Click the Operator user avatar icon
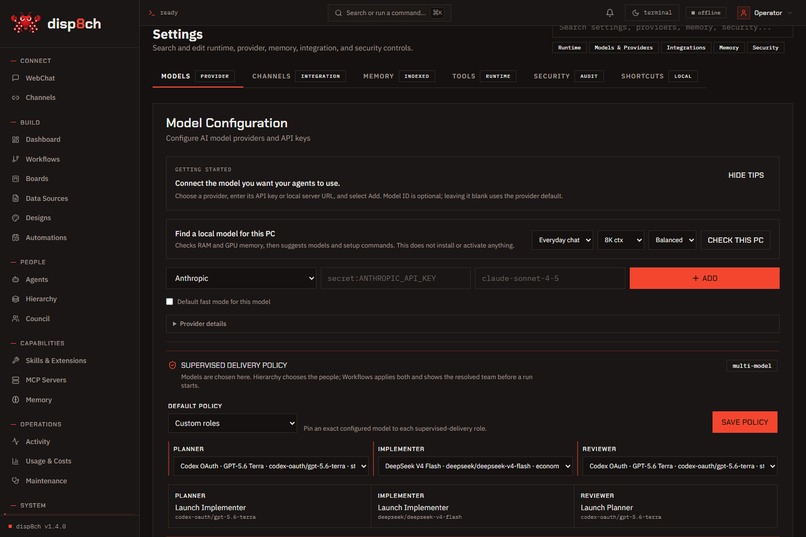Screen dimensions: 806x537 coord(743,13)
